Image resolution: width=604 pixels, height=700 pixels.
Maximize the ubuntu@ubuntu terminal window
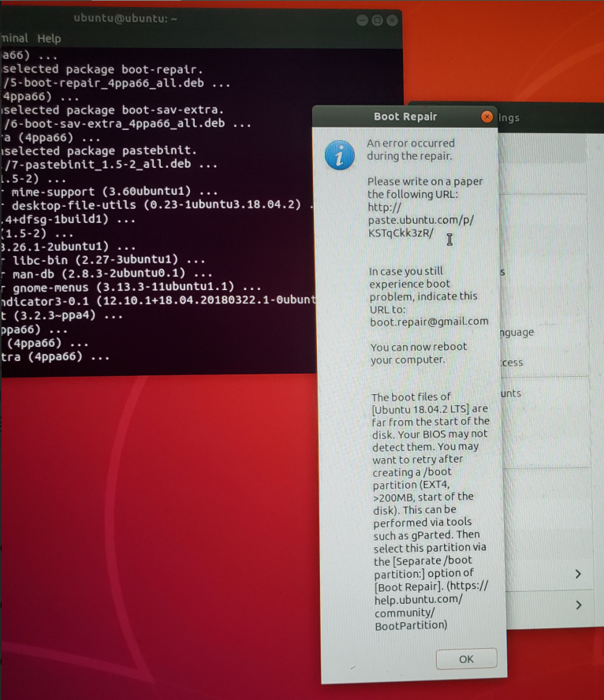click(377, 20)
